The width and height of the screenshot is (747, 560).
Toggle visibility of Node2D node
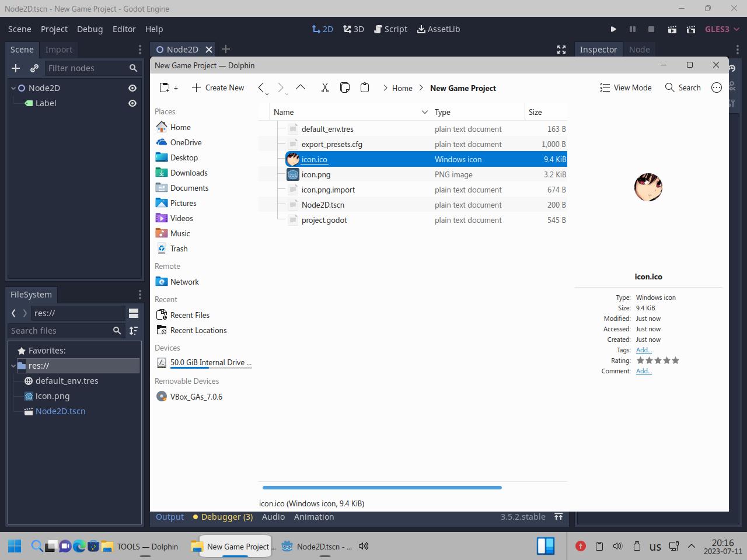click(132, 88)
